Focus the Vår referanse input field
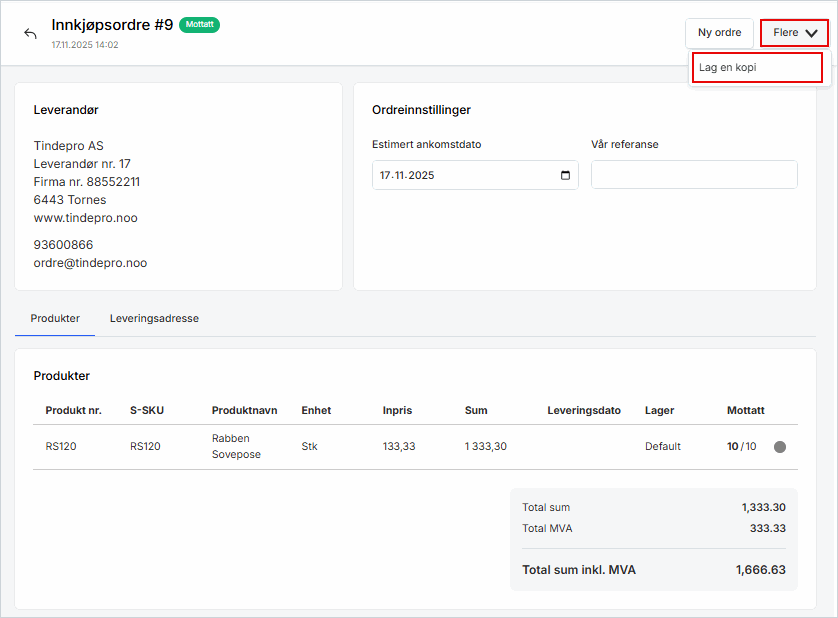The width and height of the screenshot is (838, 618). [x=694, y=175]
